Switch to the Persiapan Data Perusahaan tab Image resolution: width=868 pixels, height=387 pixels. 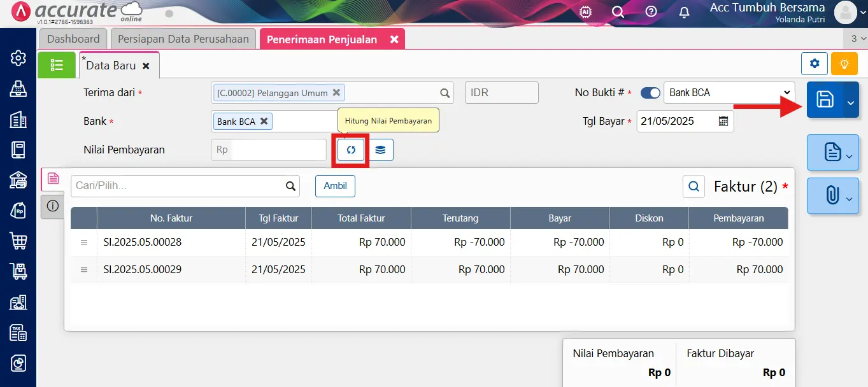point(183,39)
